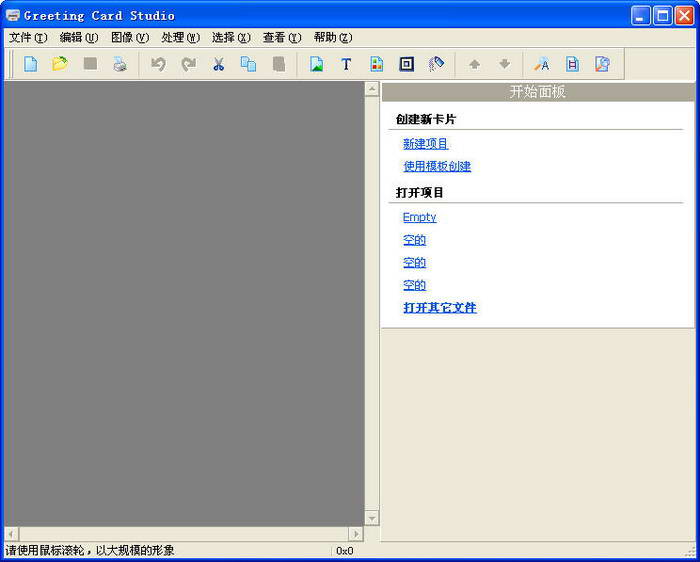Click the Undo arrow icon

pyautogui.click(x=158, y=64)
